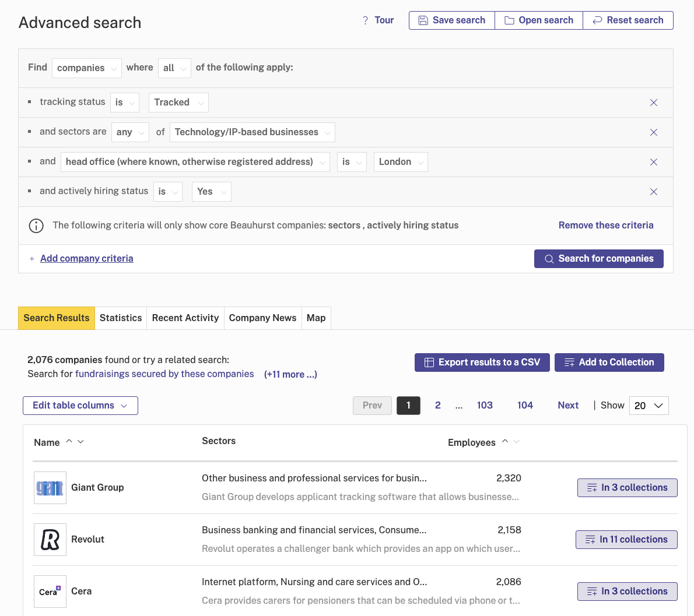Click the Employees column header text
The image size is (694, 616).
471,443
